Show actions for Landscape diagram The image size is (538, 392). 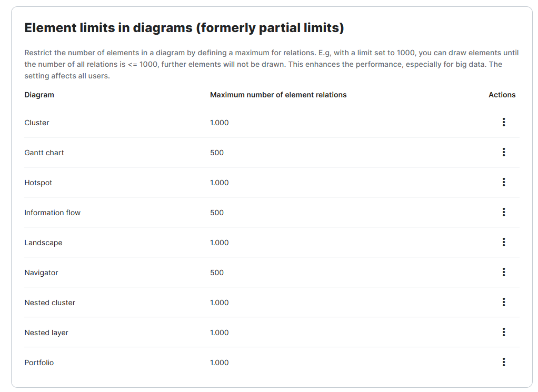[504, 242]
